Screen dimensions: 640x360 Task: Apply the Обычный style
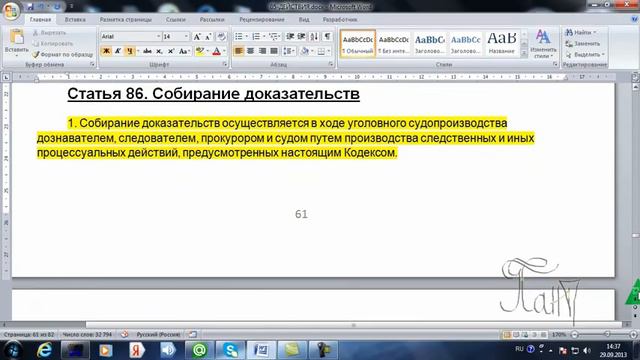pos(358,44)
